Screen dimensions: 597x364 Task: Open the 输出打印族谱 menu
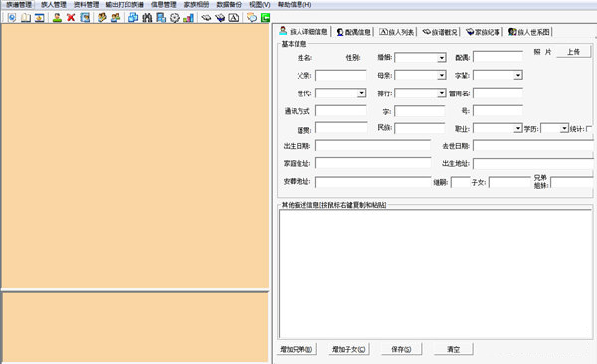point(125,5)
